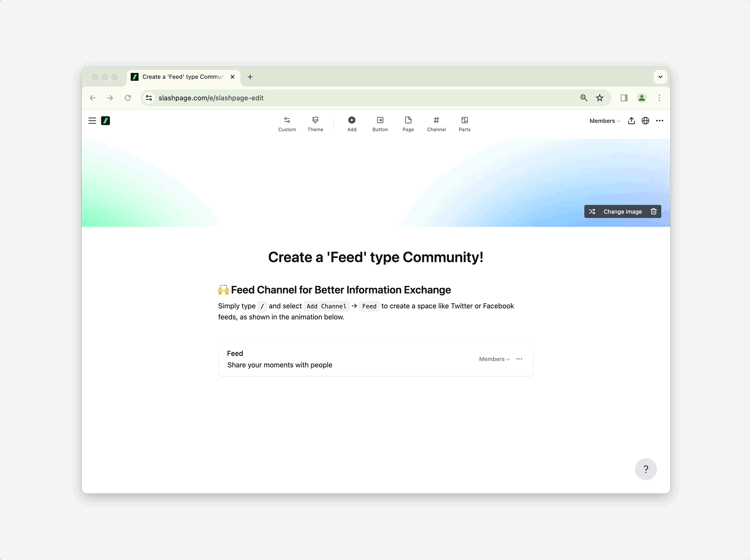Open the browser tab list chevron
This screenshot has height=560, width=750.
(x=660, y=77)
